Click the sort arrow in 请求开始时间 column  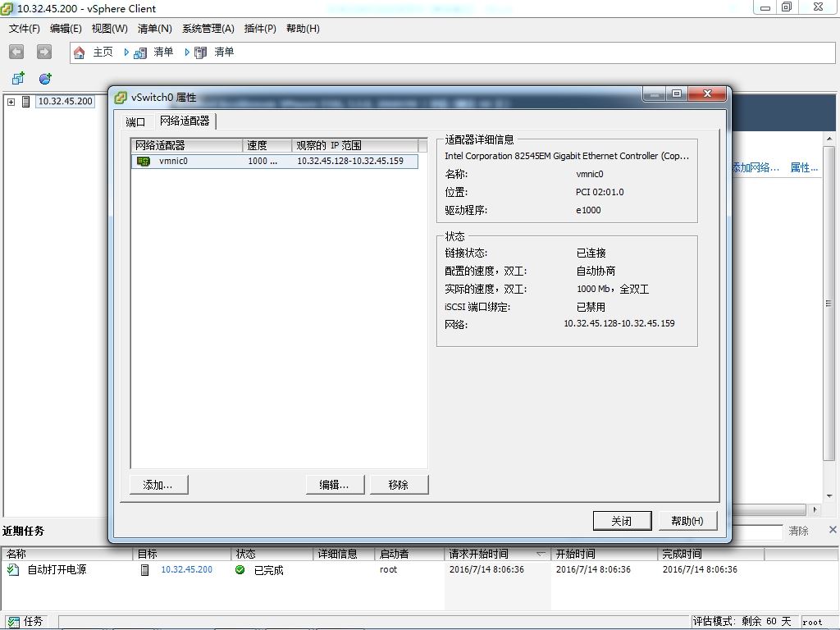coord(541,554)
